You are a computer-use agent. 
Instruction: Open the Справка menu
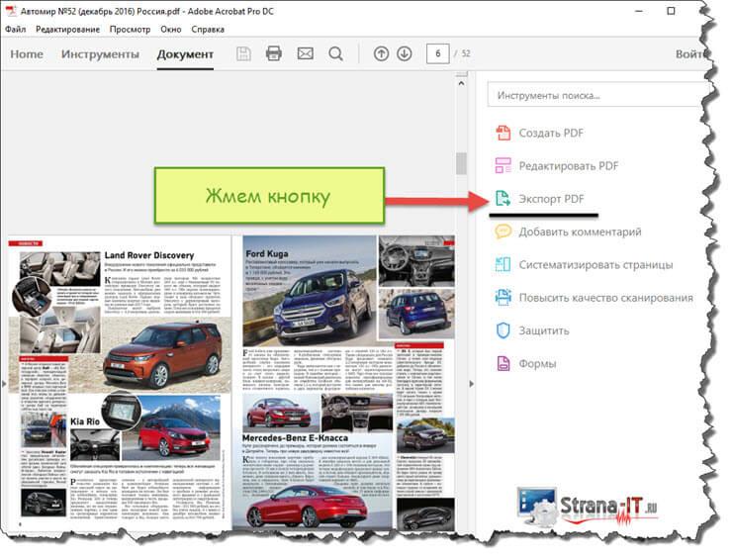pyautogui.click(x=208, y=29)
